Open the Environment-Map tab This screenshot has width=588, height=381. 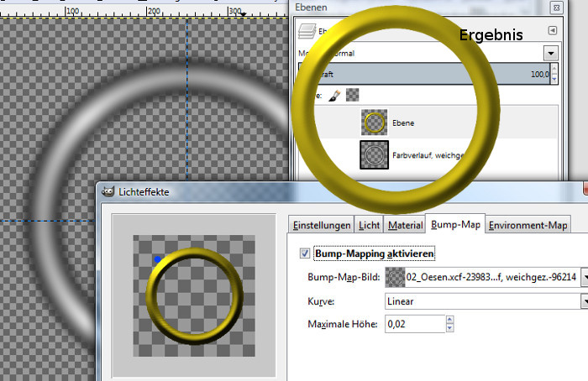coord(528,225)
